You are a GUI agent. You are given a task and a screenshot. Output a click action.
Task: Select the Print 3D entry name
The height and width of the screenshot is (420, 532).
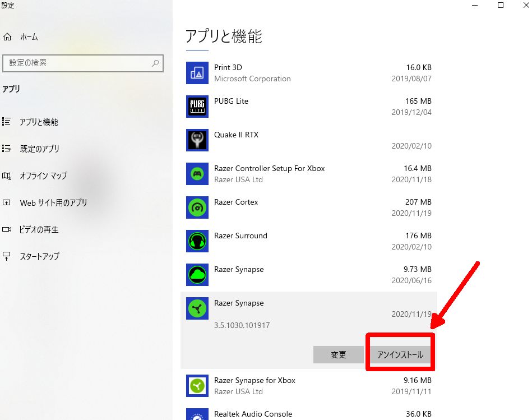228,67
